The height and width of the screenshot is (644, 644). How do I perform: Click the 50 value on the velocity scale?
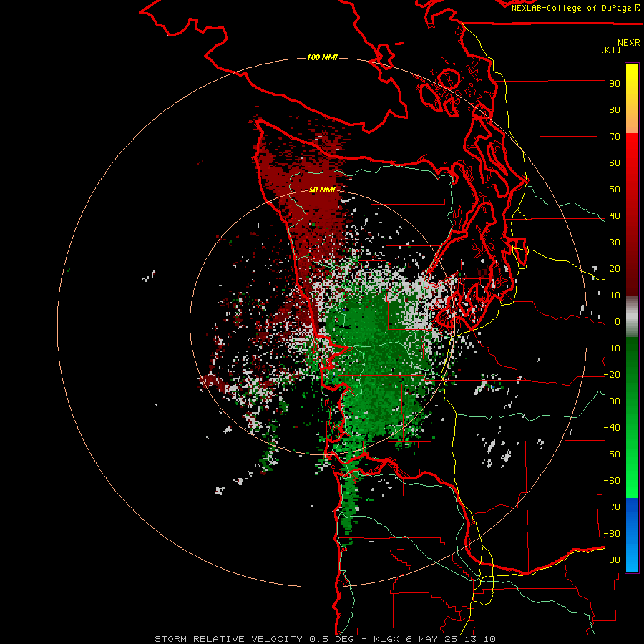coord(615,190)
